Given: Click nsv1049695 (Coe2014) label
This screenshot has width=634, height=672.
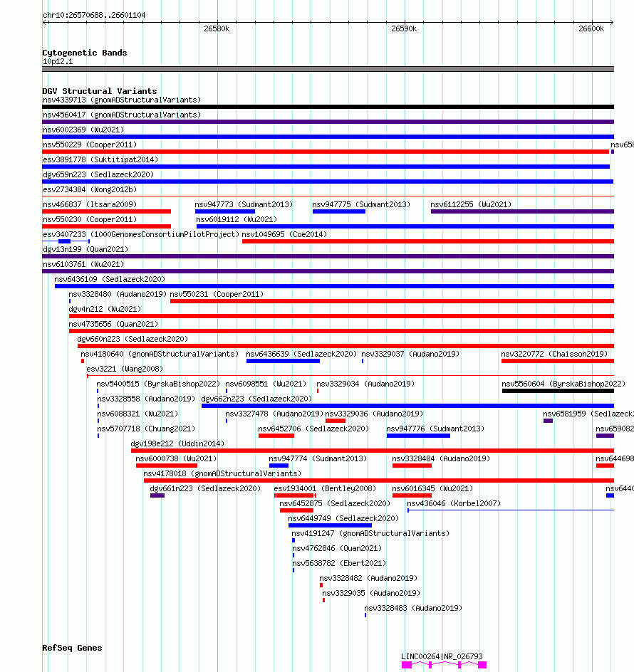Looking at the screenshot, I should coord(284,235).
